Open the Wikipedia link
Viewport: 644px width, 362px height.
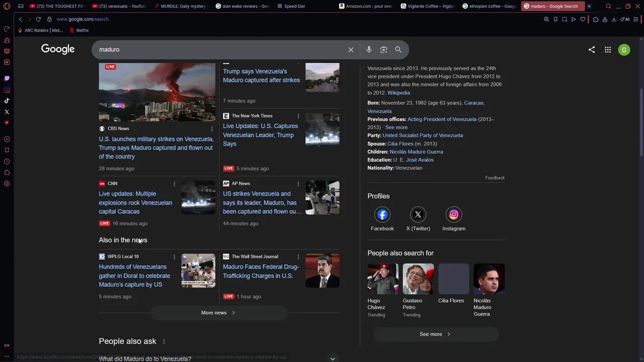[398, 93]
